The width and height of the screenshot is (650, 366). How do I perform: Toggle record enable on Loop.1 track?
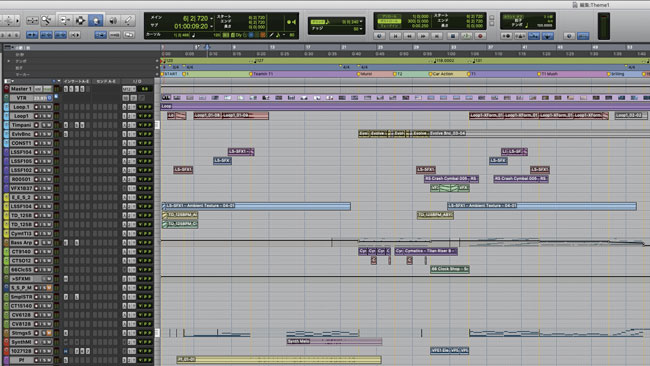click(36, 107)
